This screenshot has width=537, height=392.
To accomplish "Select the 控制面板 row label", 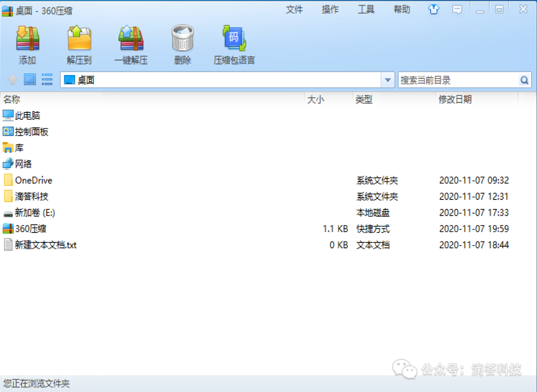I will coord(31,131).
